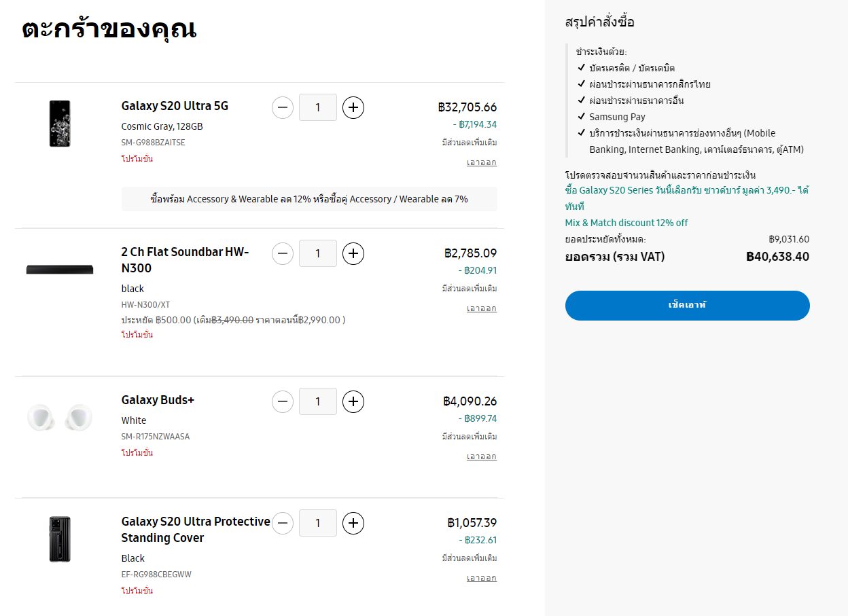The height and width of the screenshot is (616, 848).
Task: Open the black soundbar product image
Action: [60, 270]
